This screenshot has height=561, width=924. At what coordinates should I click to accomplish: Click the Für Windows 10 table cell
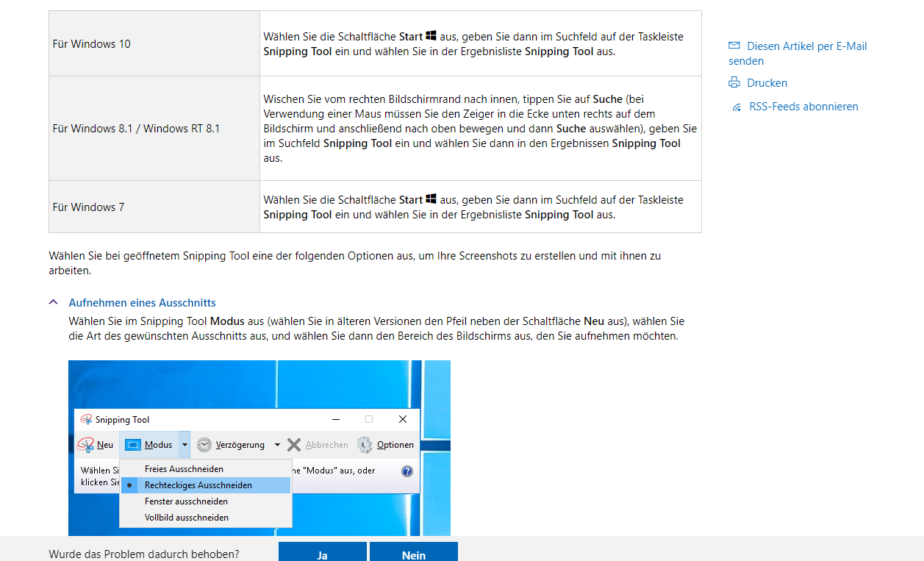(x=154, y=43)
